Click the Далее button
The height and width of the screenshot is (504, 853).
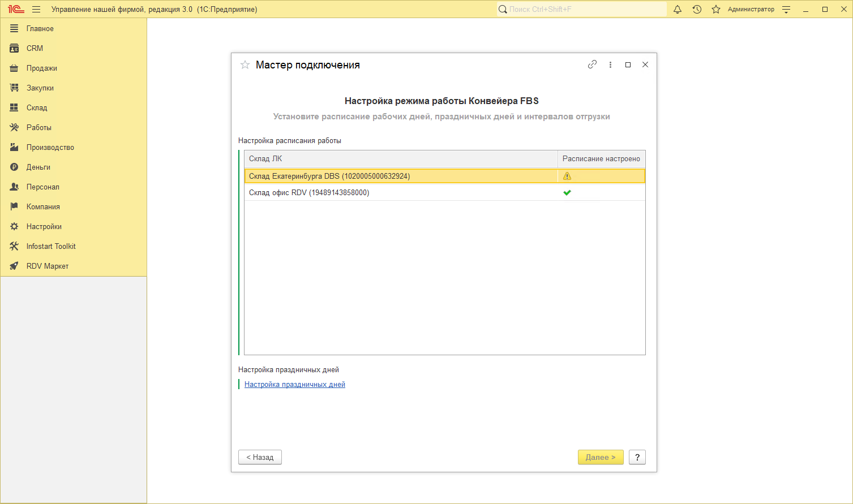601,457
